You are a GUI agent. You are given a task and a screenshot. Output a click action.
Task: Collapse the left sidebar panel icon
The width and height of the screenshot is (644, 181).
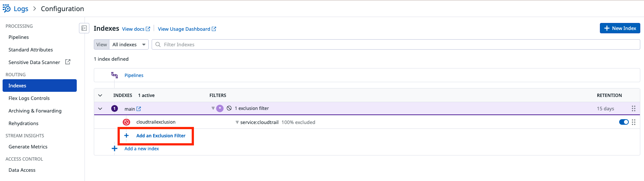(x=84, y=28)
